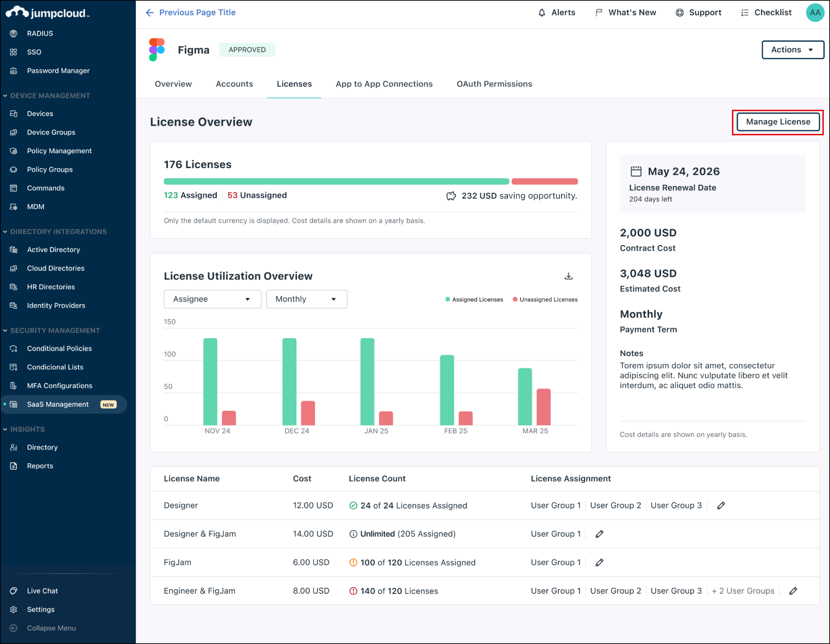
Task: Click the green assigned licenses progress bar
Action: [x=336, y=182]
